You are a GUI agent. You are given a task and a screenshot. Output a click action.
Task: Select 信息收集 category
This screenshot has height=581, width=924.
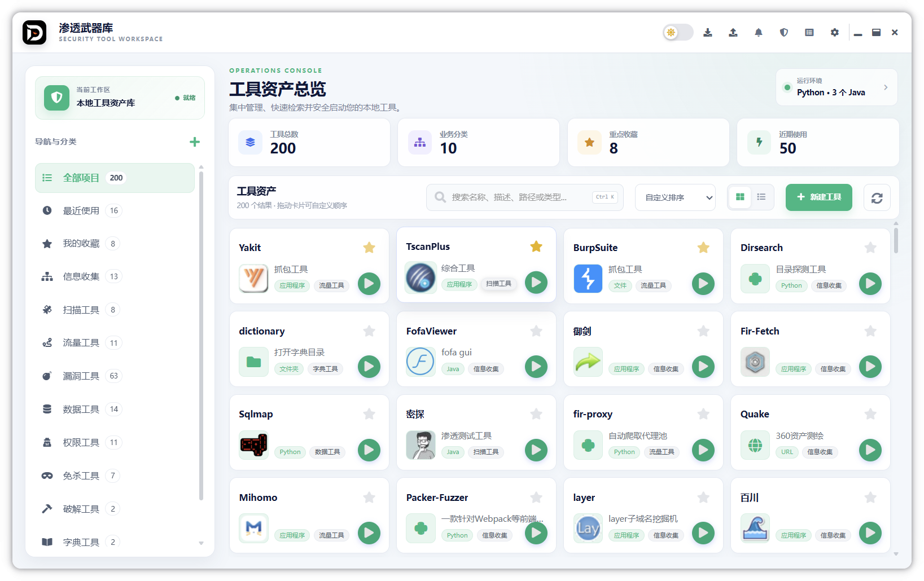[x=115, y=276]
